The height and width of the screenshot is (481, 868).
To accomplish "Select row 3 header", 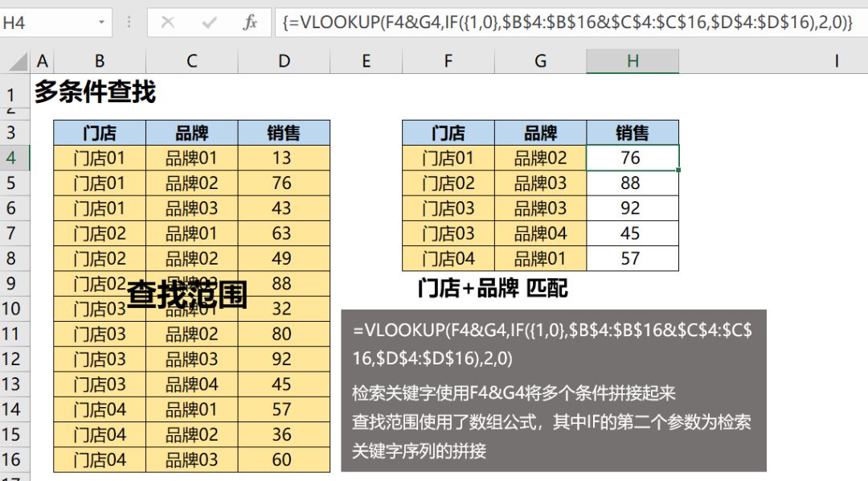I will pos(15,133).
